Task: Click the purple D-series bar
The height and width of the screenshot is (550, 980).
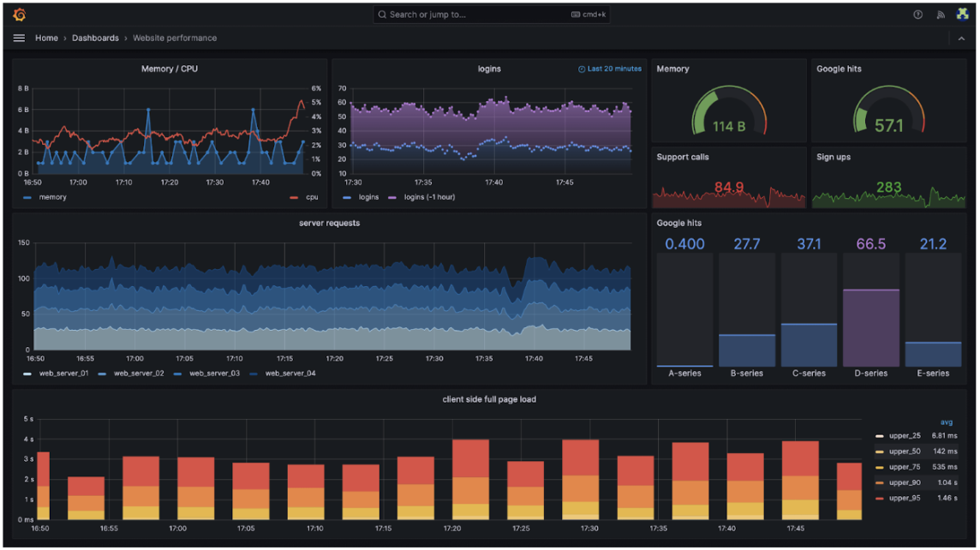Action: point(870,328)
